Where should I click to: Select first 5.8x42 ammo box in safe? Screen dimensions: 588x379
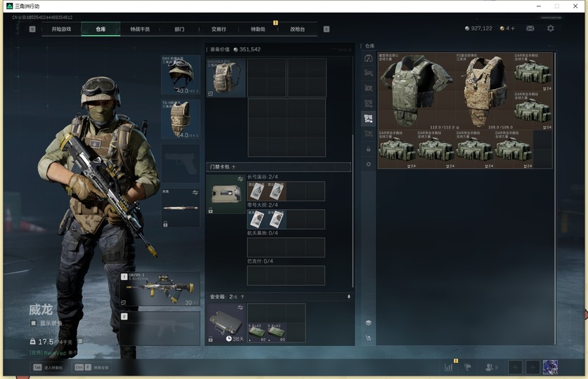tap(257, 332)
